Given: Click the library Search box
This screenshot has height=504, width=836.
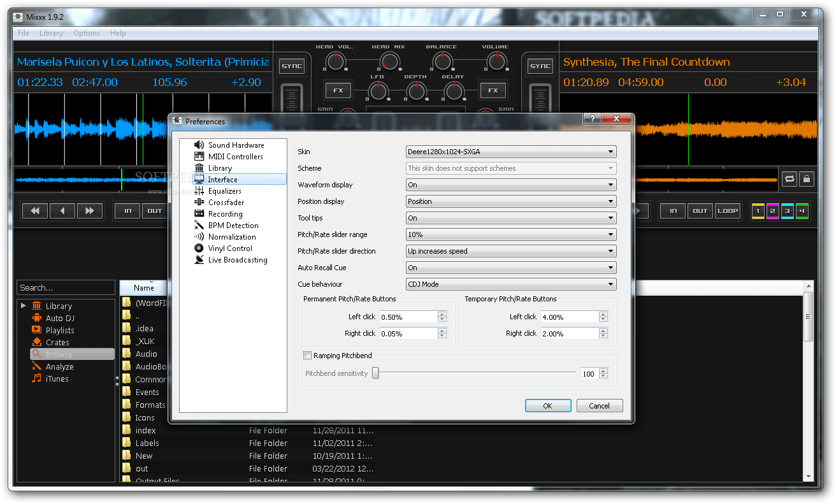Looking at the screenshot, I should [66, 287].
